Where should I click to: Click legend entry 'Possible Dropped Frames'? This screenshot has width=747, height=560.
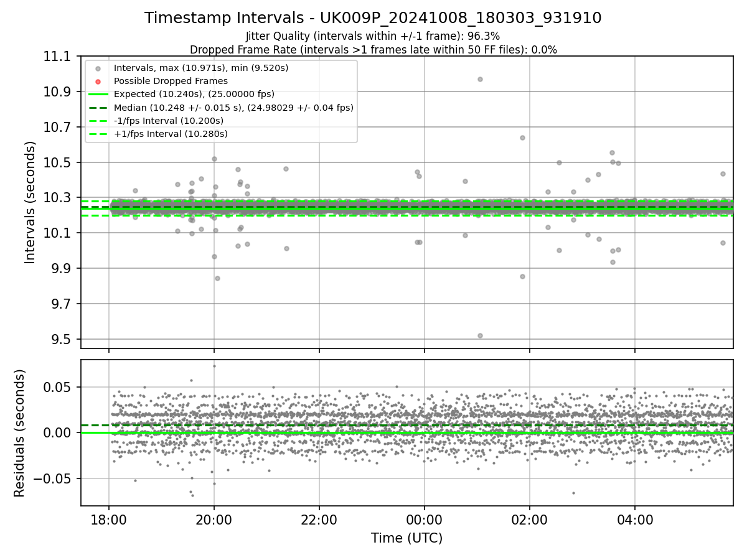171,81
